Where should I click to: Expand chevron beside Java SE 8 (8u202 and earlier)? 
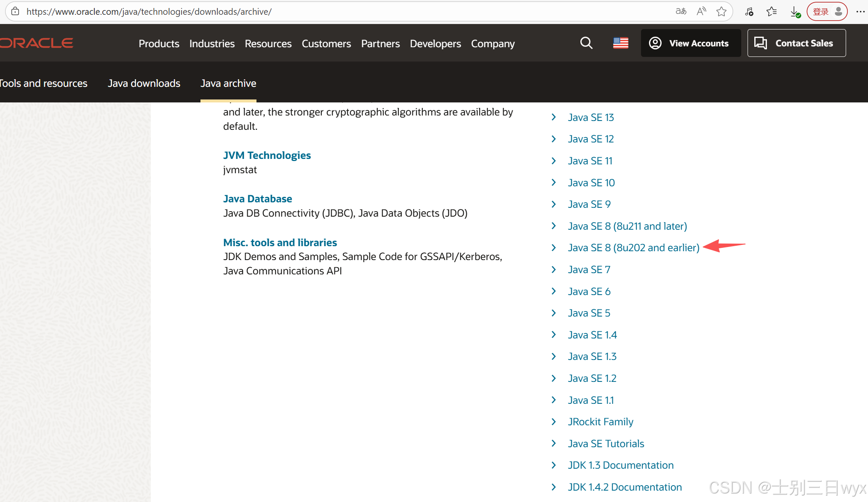pos(554,248)
